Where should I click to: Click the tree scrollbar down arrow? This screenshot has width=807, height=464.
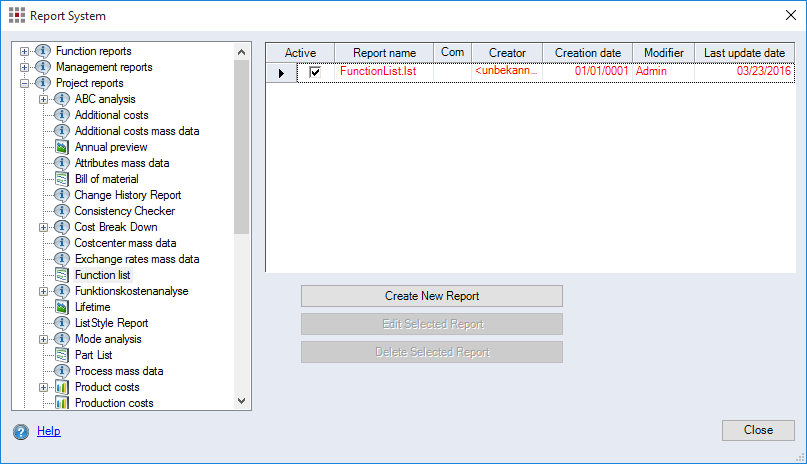click(241, 401)
